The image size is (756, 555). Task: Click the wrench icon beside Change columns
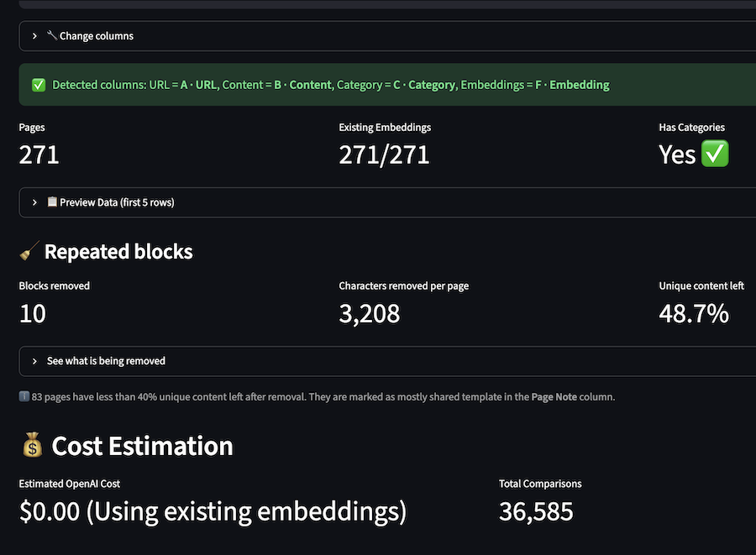pos(51,35)
